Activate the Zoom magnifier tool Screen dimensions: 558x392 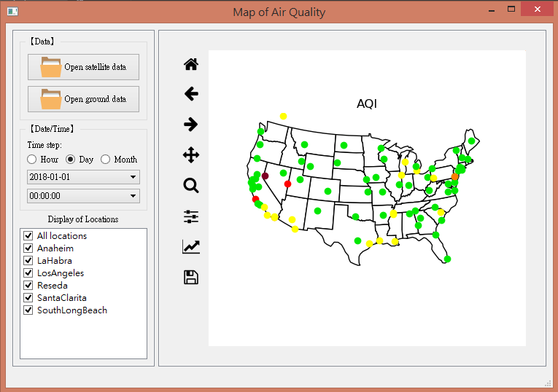point(191,186)
